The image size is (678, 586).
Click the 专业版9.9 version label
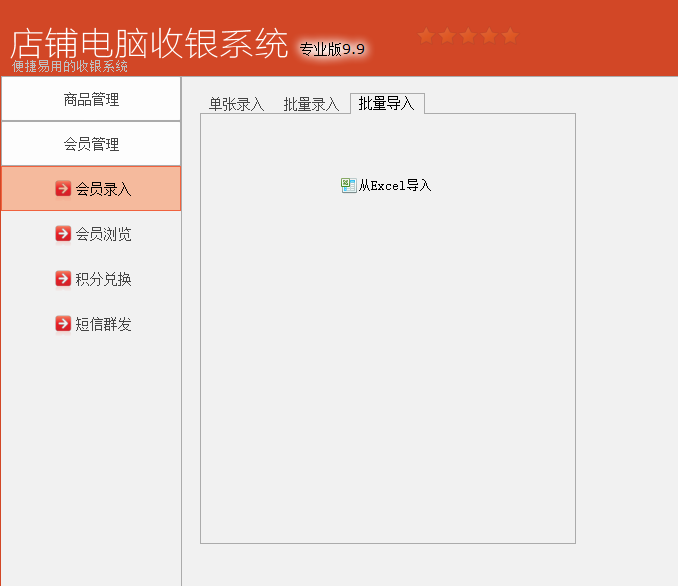[x=332, y=49]
